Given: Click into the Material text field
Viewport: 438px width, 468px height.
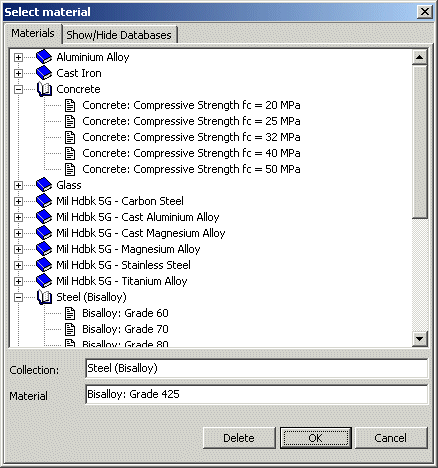Looking at the screenshot, I should coord(256,394).
